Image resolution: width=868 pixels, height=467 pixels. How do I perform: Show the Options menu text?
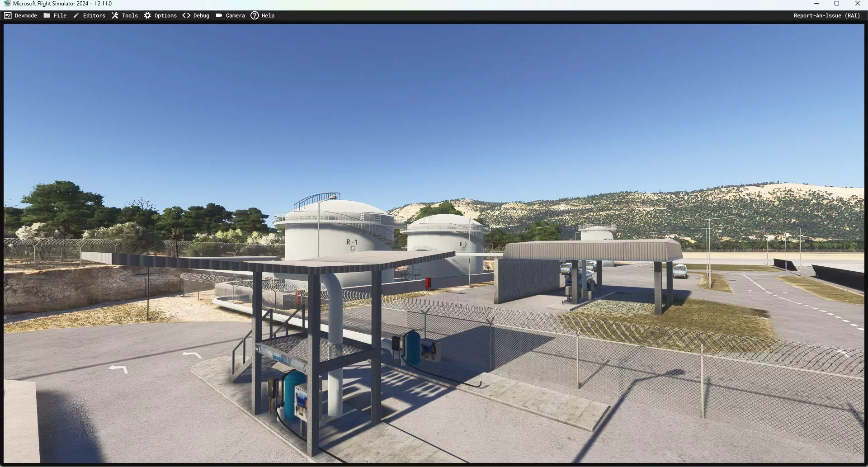(165, 15)
